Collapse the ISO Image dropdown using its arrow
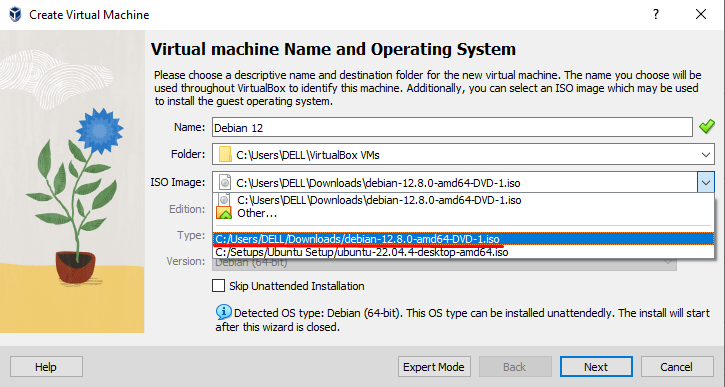Image resolution: width=725 pixels, height=387 pixels. (706, 183)
